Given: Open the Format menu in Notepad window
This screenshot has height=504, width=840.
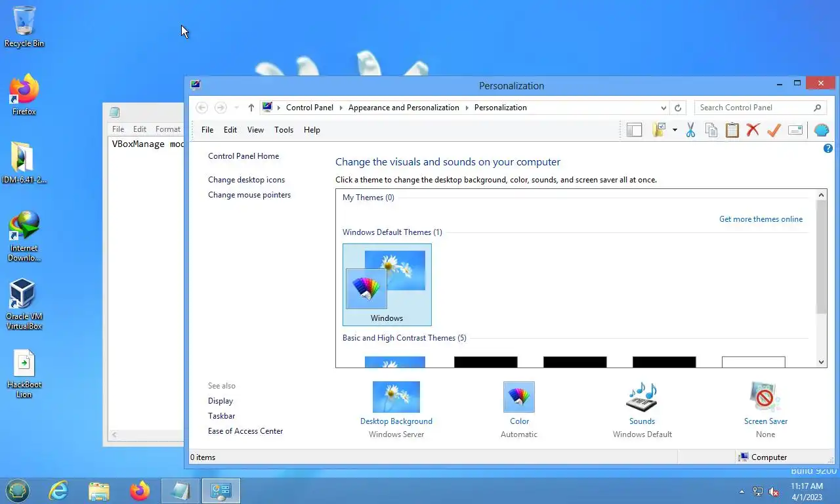Looking at the screenshot, I should [x=168, y=129].
